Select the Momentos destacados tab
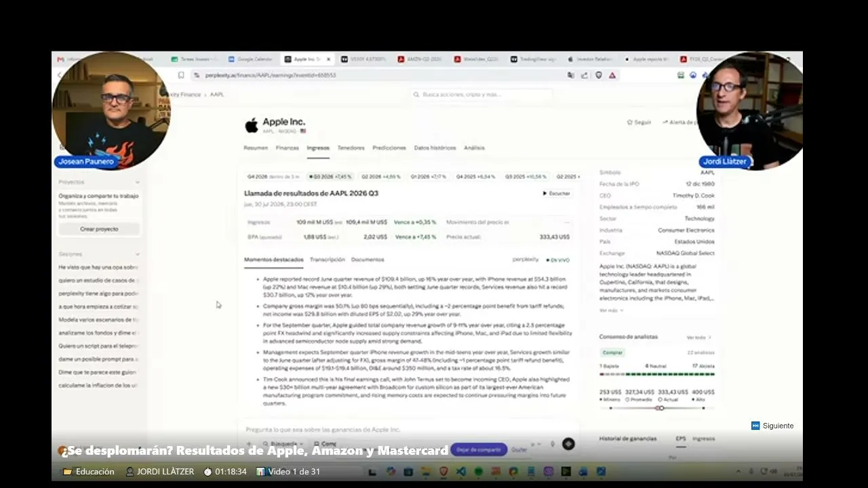 click(x=274, y=260)
